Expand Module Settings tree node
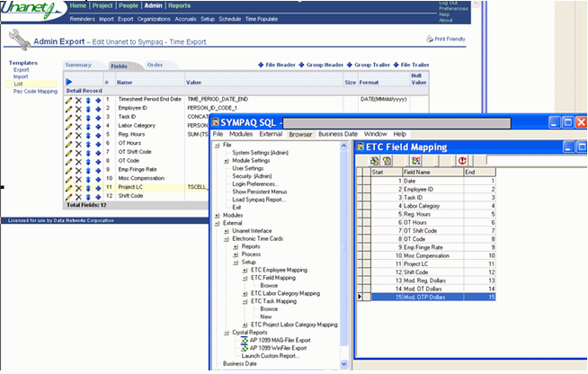 [227, 161]
